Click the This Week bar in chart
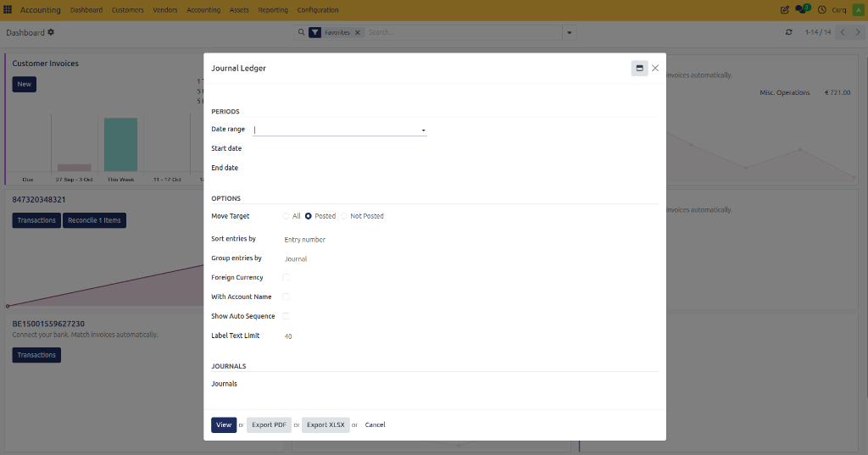The width and height of the screenshot is (868, 455). point(120,145)
